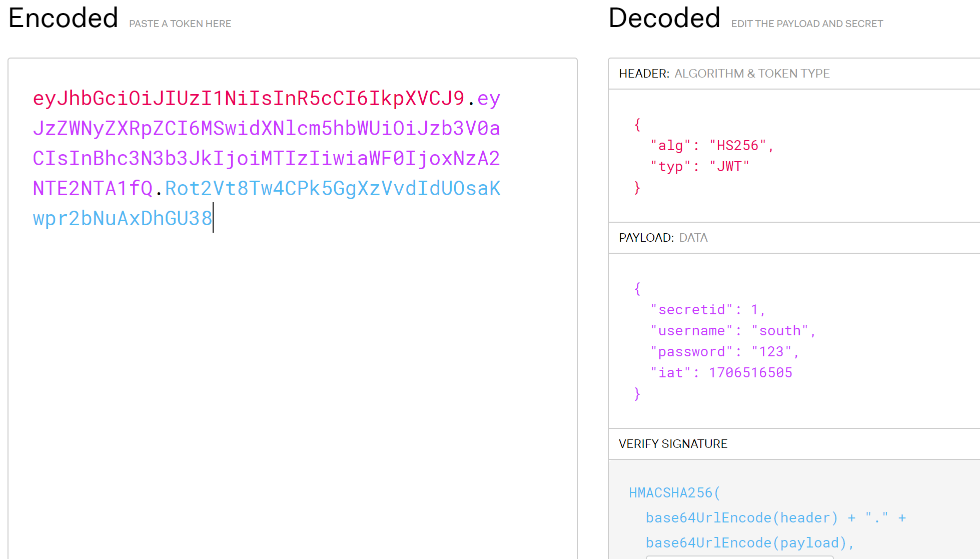980x559 pixels.
Task: Click the "Encoded" heading
Action: (64, 18)
